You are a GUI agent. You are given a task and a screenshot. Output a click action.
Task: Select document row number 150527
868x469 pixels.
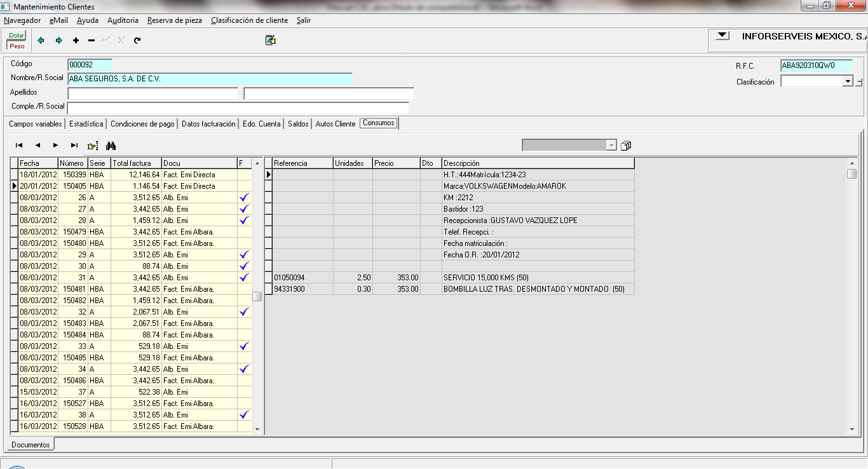click(x=131, y=404)
